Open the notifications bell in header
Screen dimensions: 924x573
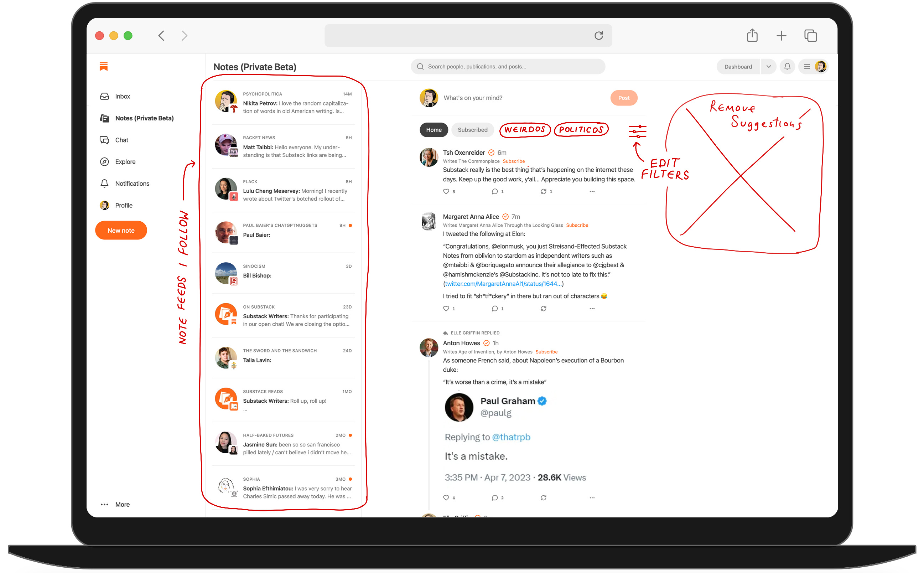tap(787, 67)
